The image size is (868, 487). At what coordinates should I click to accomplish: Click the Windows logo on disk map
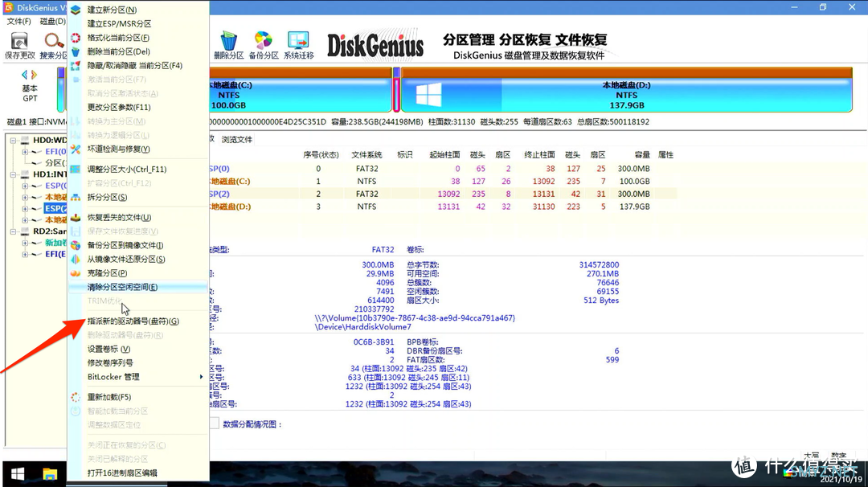click(428, 95)
